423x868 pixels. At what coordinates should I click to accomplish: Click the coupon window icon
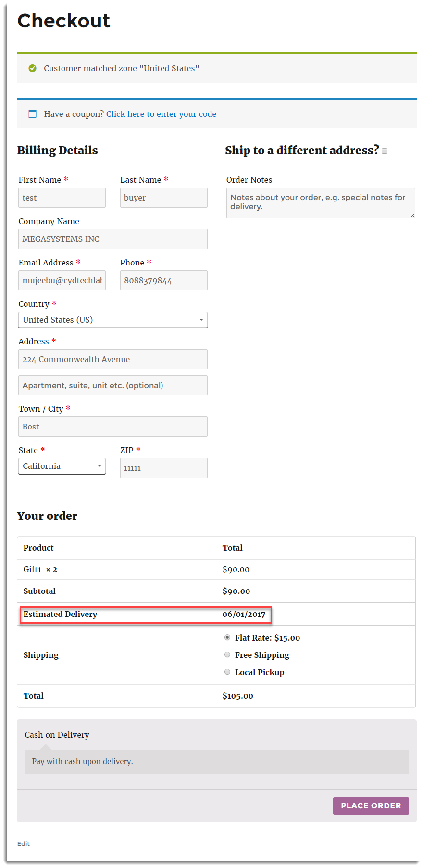coord(33,114)
